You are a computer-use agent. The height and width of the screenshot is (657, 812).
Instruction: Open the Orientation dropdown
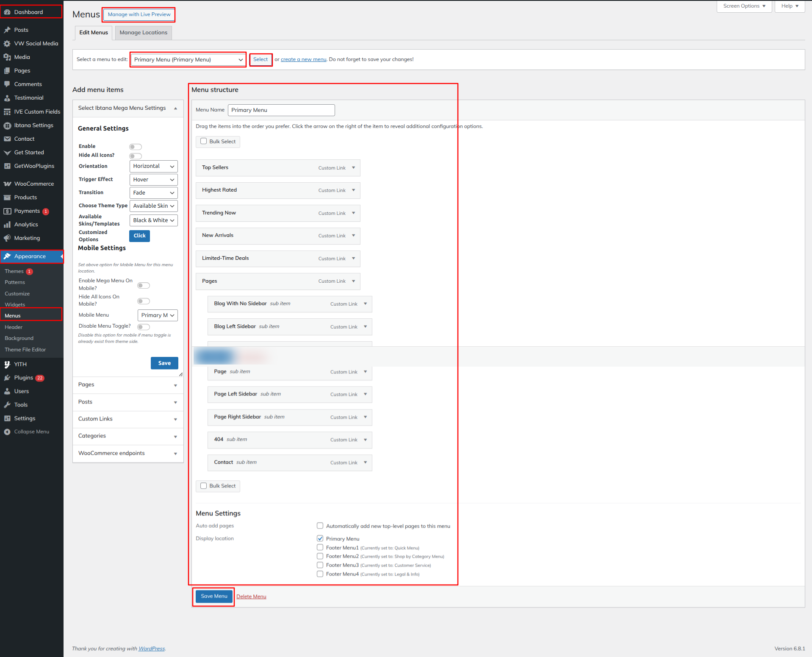tap(153, 166)
